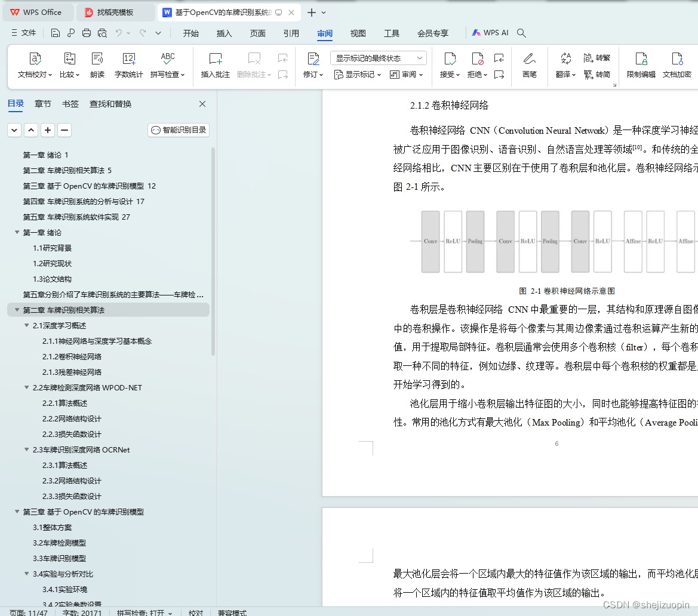Click the Redo arrow icon
698x616 pixels.
pyautogui.click(x=143, y=33)
